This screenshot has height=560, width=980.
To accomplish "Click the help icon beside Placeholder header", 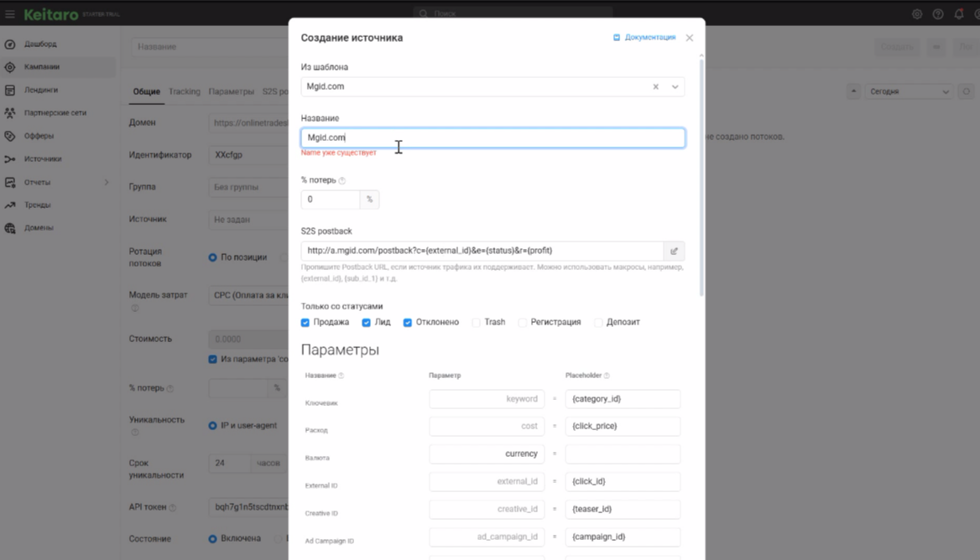I will pyautogui.click(x=607, y=376).
